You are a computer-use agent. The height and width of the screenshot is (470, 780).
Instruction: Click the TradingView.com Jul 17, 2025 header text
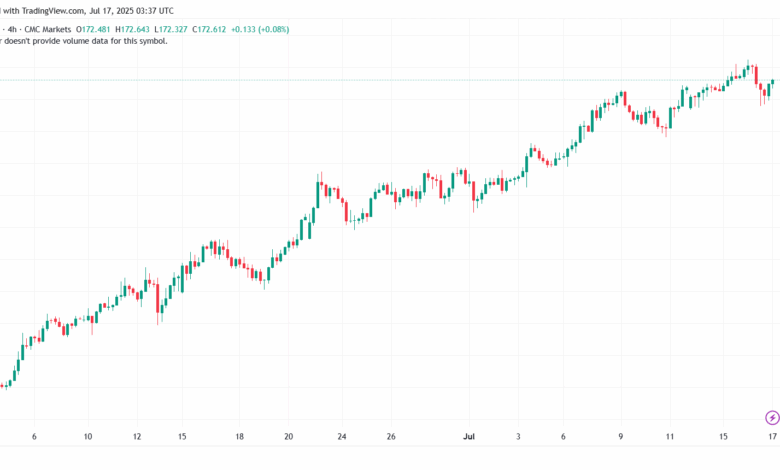click(x=87, y=10)
